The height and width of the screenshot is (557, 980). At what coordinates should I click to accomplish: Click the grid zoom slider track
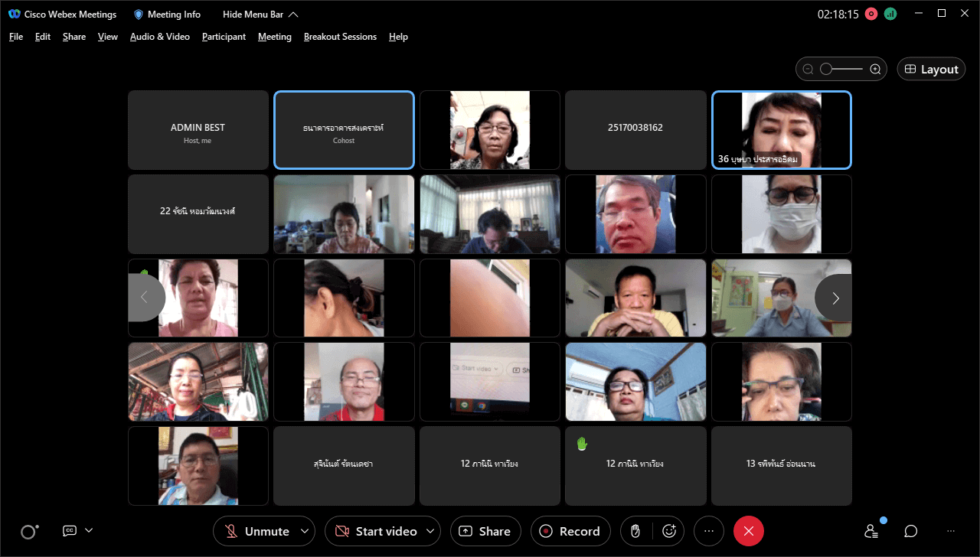[846, 69]
